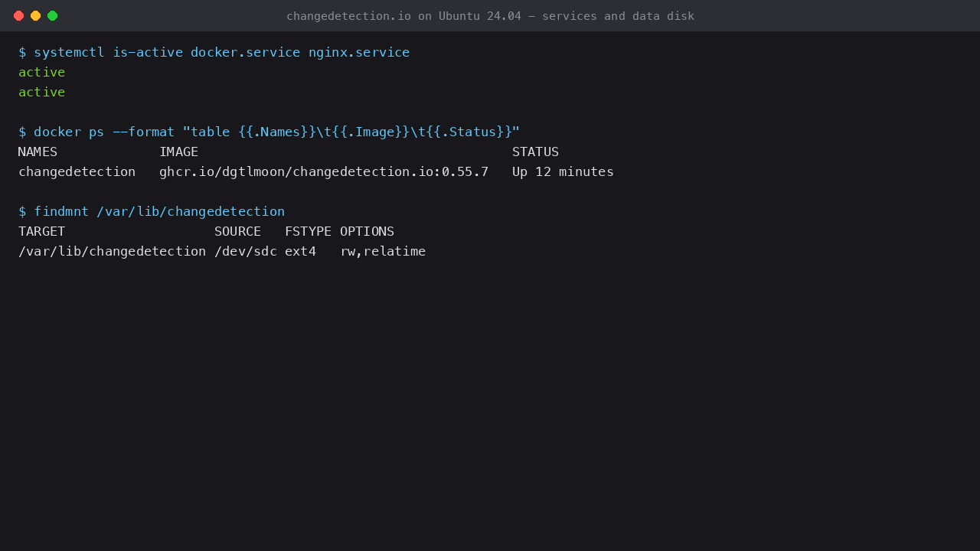Click the image 'ghcr.io/dgtlmoon/changedetection.io:0.55.7'
Viewport: 980px width, 551px height.
tap(324, 171)
